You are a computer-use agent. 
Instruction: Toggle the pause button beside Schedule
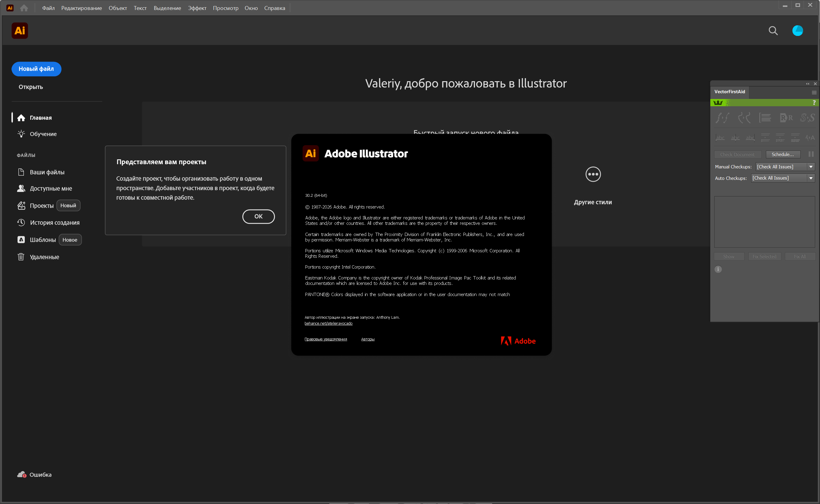811,154
